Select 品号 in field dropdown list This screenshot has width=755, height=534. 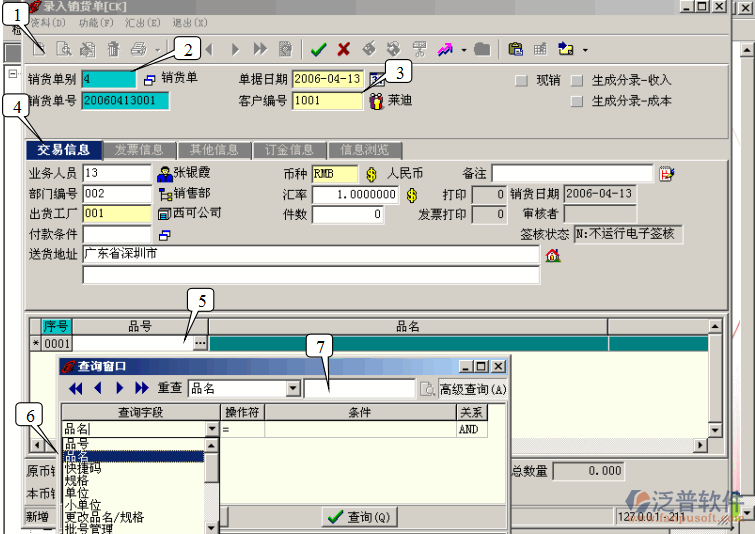133,444
